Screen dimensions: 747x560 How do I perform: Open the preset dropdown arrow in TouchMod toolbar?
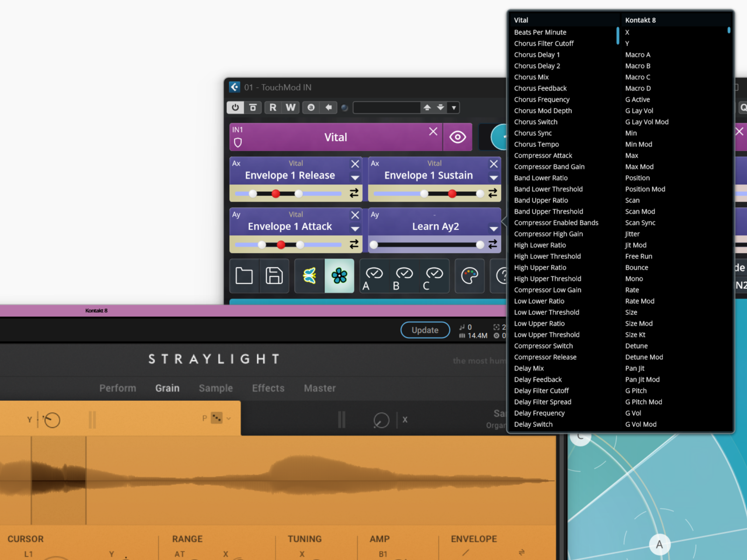[454, 108]
